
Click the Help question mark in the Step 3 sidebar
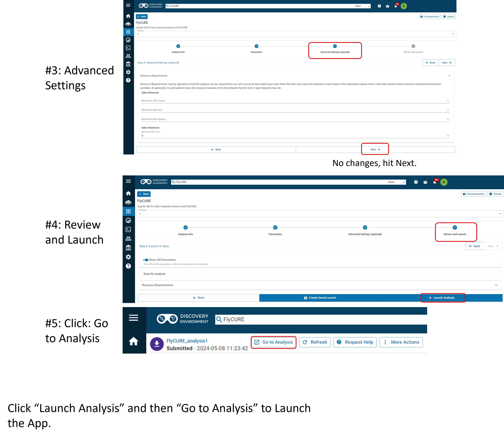pyautogui.click(x=128, y=80)
